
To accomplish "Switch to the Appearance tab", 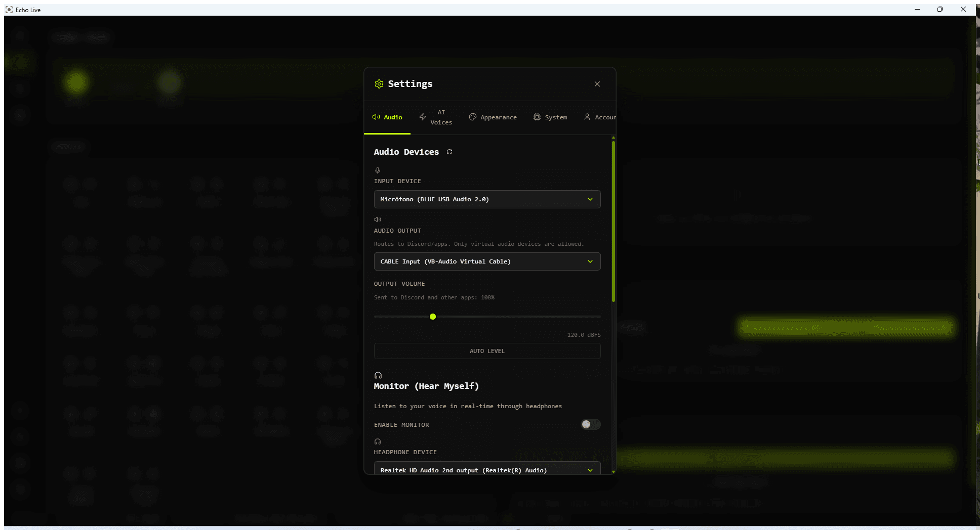I will (493, 117).
